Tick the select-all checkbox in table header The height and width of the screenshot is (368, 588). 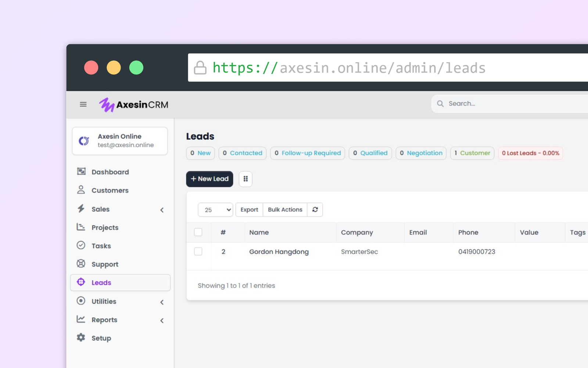pos(198,232)
